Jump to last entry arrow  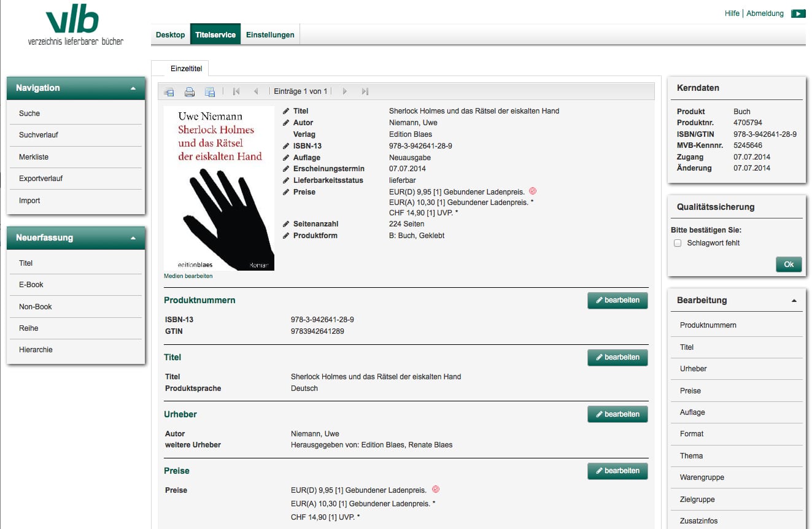[x=365, y=91]
